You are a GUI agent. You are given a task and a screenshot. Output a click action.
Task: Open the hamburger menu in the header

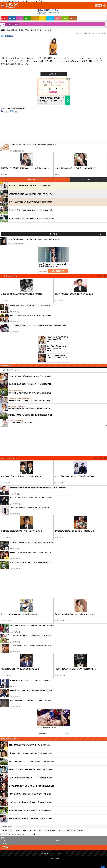pyautogui.click(x=3, y=6)
